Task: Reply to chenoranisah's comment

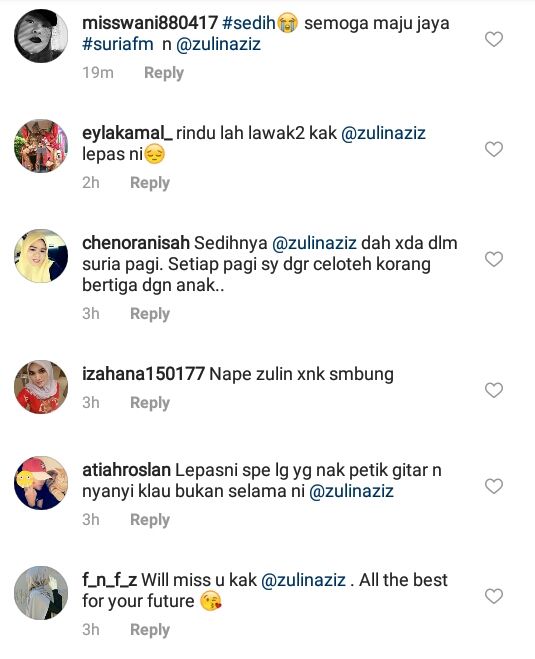Action: (150, 314)
